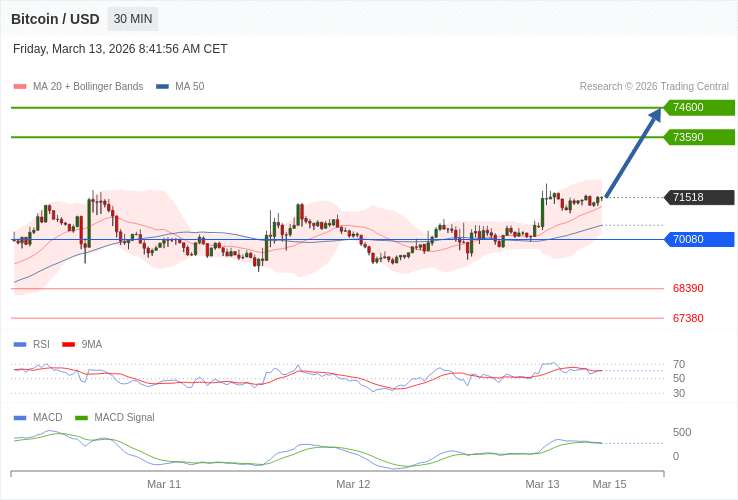Click the MACD blue legend marker
This screenshot has height=500, width=738.
20,417
